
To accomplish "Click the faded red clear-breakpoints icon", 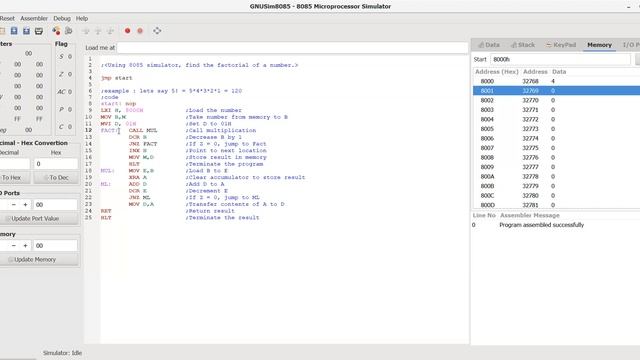I will (140, 31).
